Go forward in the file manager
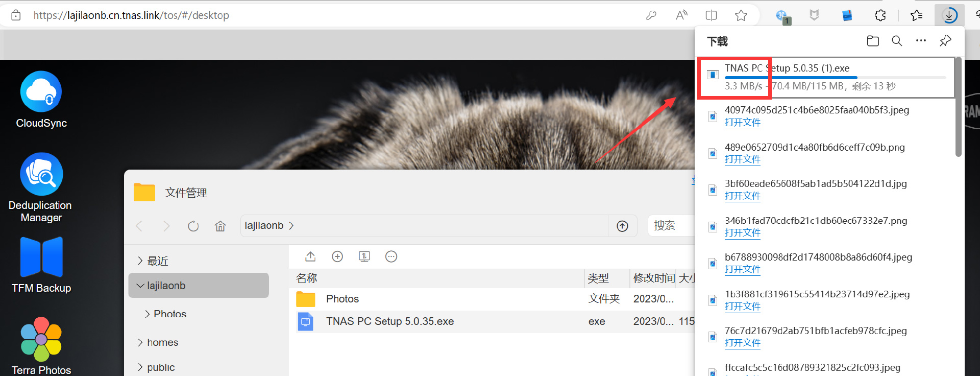Screen dimensions: 980x376 point(166,226)
